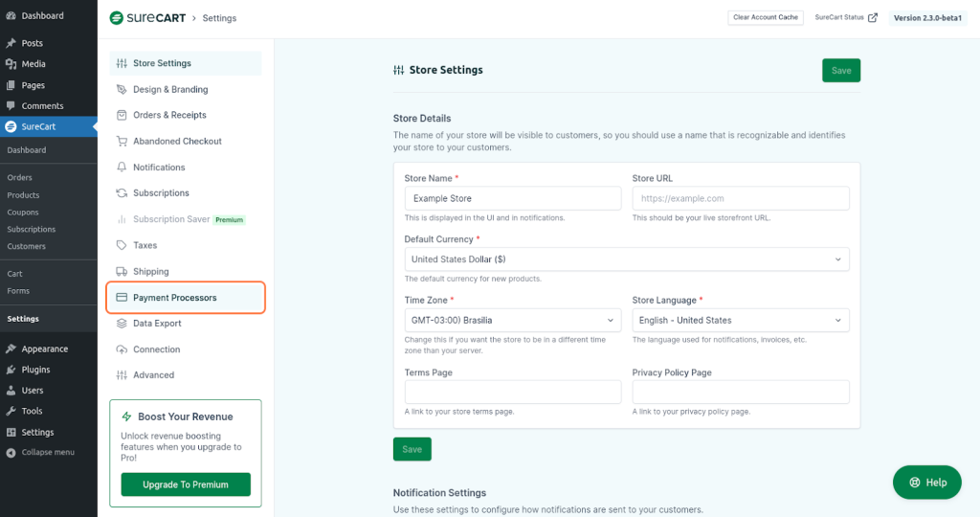Screen dimensions: 980x517
Task: Click the Appearance paintbrush icon
Action: 11,348
